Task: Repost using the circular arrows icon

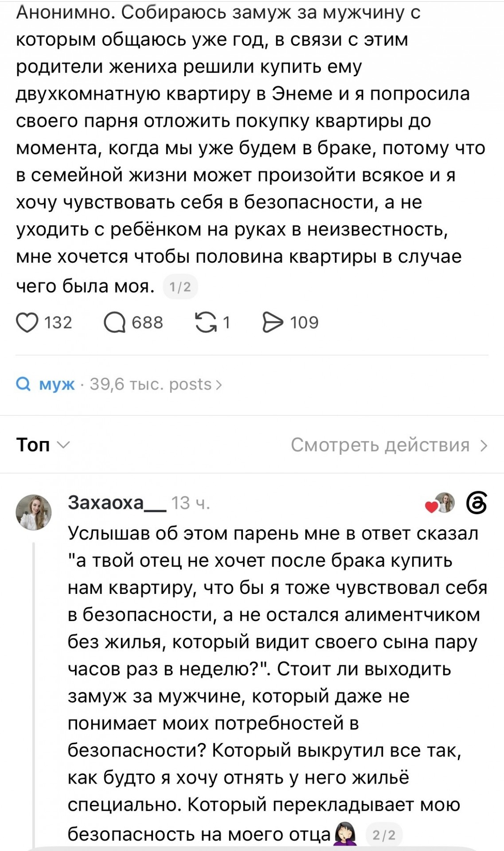Action: (x=206, y=322)
